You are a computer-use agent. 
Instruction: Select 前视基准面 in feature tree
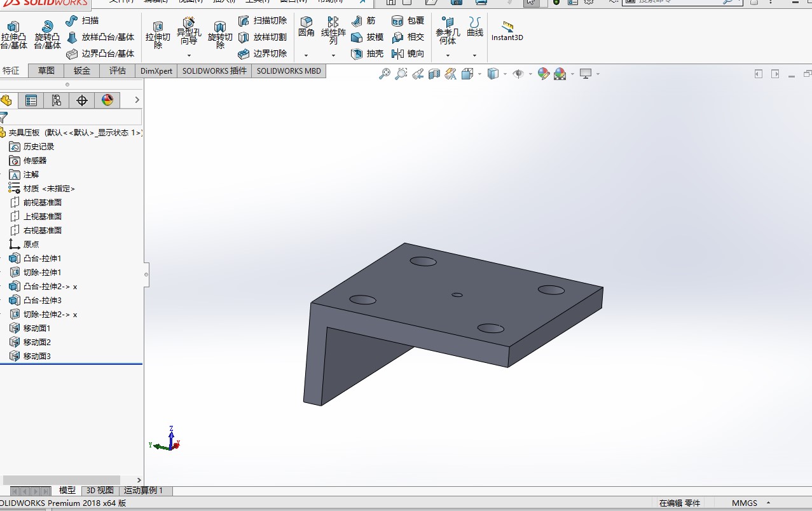(x=43, y=203)
